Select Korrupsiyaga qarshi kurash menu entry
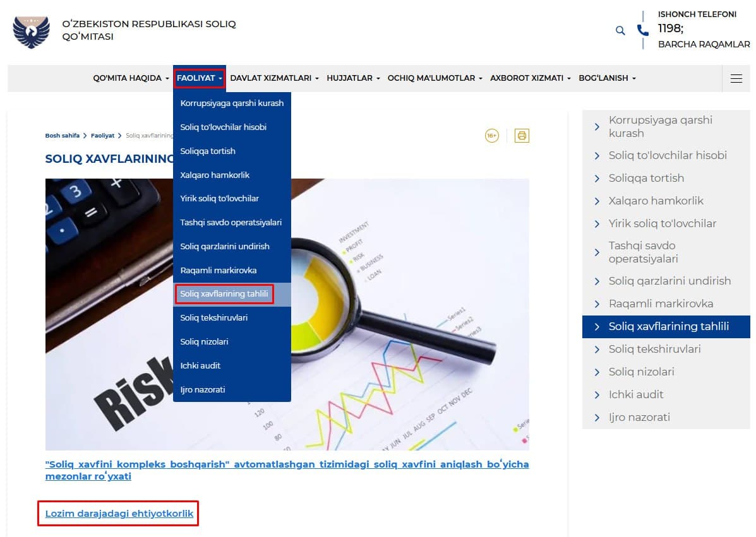The width and height of the screenshot is (756, 537). pos(231,103)
